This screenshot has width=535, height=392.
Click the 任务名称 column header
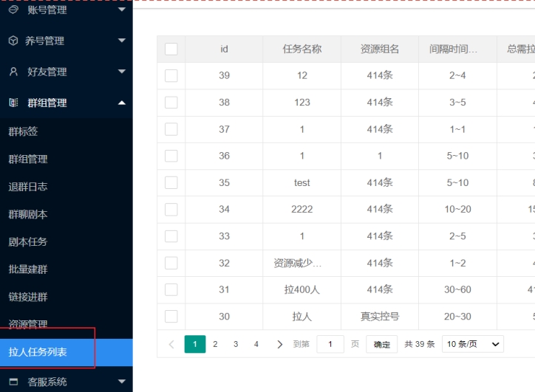point(302,49)
